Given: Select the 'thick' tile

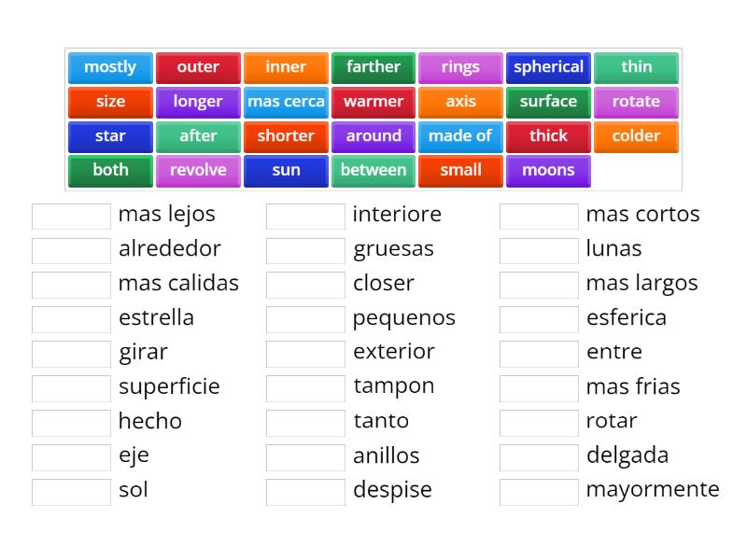Looking at the screenshot, I should coord(548,135).
